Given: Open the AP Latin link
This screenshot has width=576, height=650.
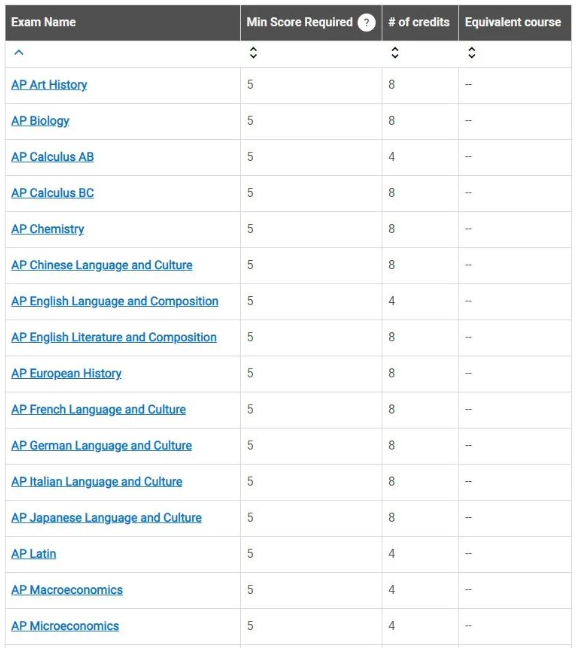Looking at the screenshot, I should click(34, 554).
